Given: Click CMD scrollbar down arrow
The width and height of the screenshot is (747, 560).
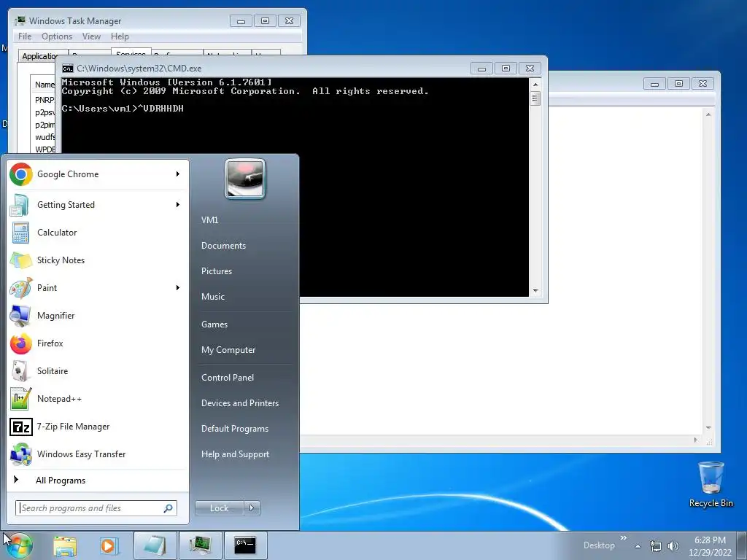Looking at the screenshot, I should tap(535, 291).
